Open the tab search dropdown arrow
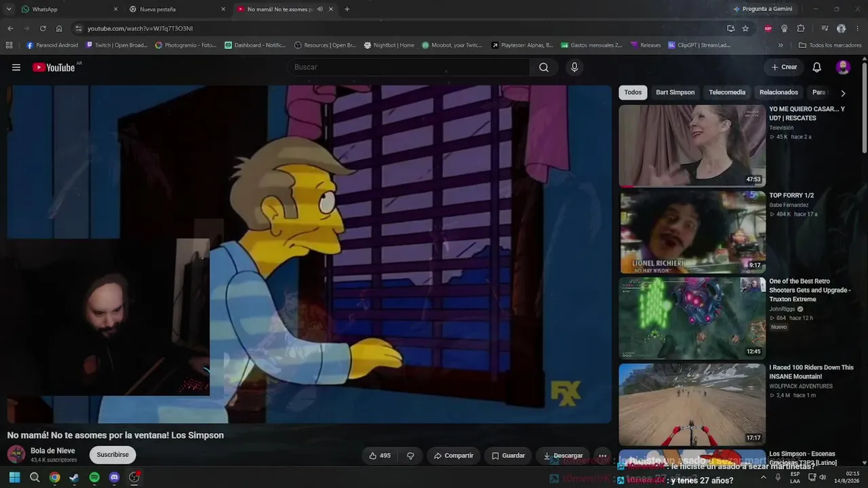The width and height of the screenshot is (868, 488). [9, 9]
